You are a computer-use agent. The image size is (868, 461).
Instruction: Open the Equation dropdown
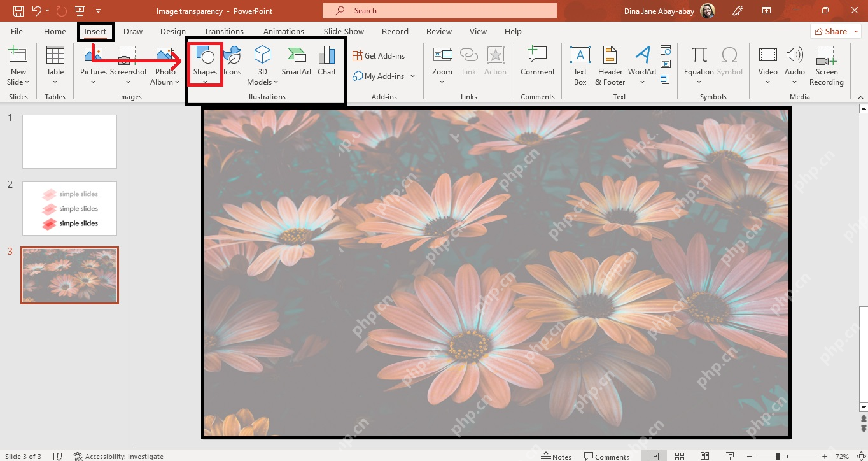699,66
